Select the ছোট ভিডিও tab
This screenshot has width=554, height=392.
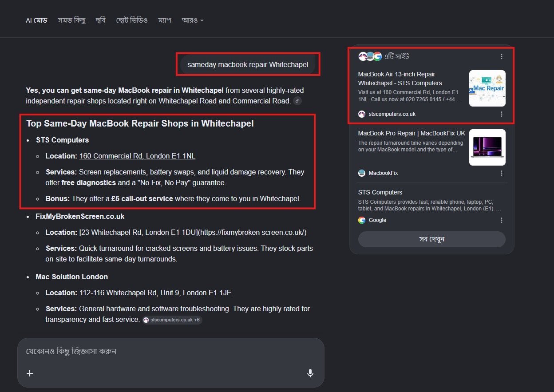tap(131, 20)
